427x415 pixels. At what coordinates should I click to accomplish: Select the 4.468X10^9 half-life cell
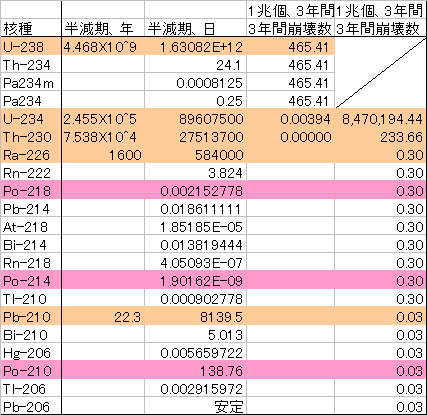click(x=103, y=47)
